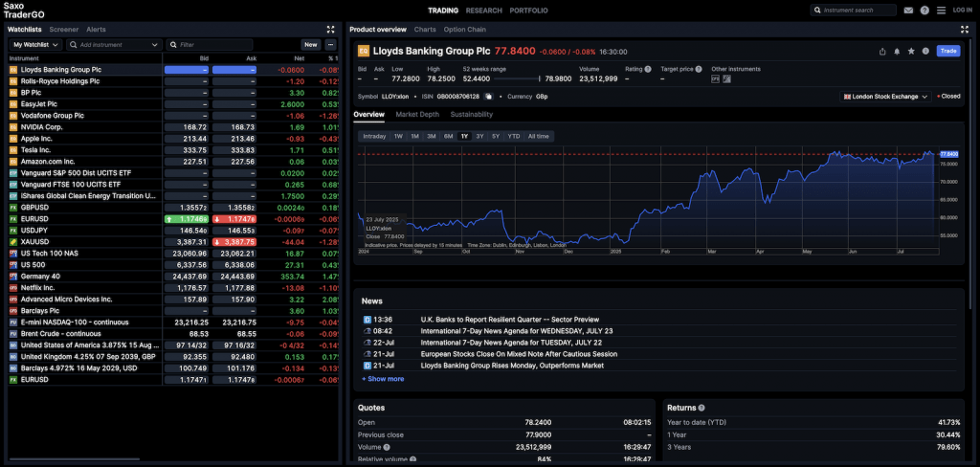Click the ETF icon for Vanguard FTSE 100
This screenshot has width=980, height=467.
click(13, 185)
